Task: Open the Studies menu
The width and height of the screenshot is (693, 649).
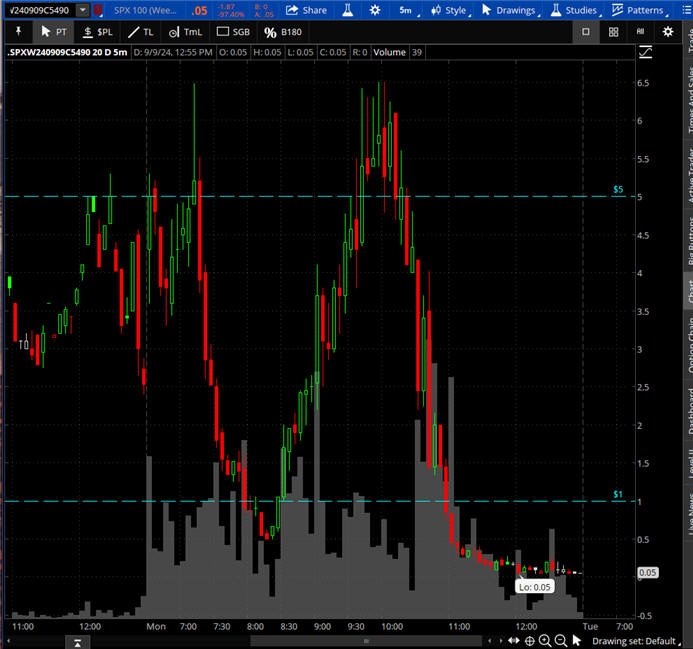Action: (x=576, y=10)
